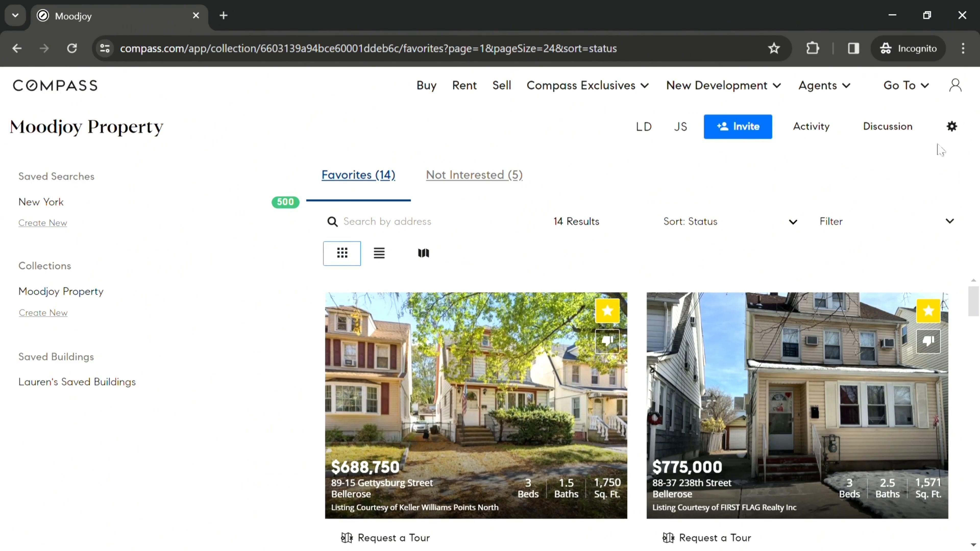Open the Activity tab

click(811, 126)
